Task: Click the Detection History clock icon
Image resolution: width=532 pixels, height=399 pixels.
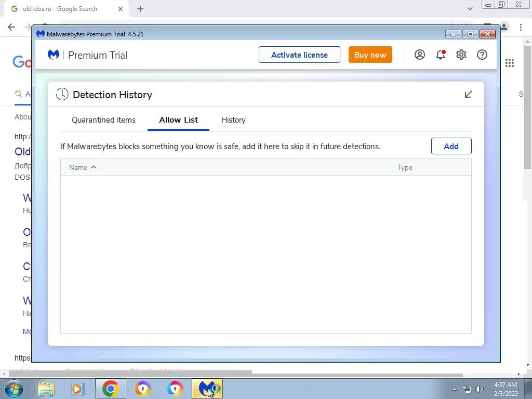Action: [x=62, y=95]
